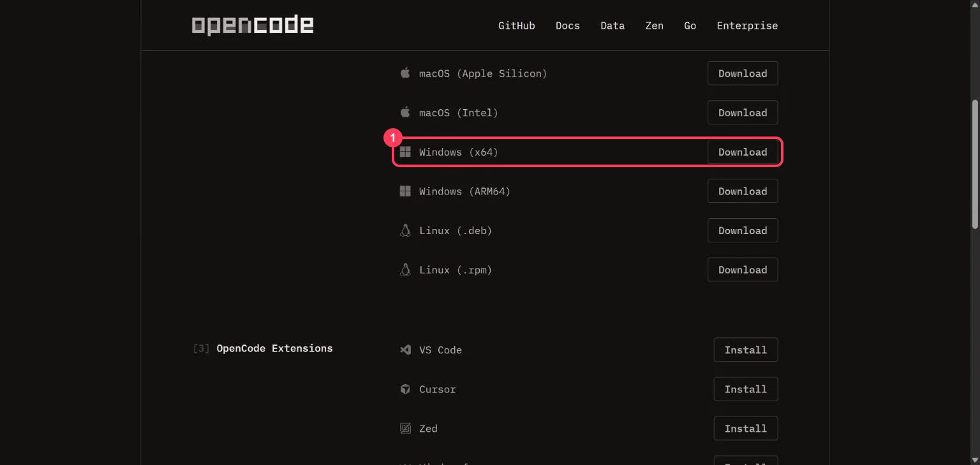Download the macOS (Intel) build

pos(743,113)
